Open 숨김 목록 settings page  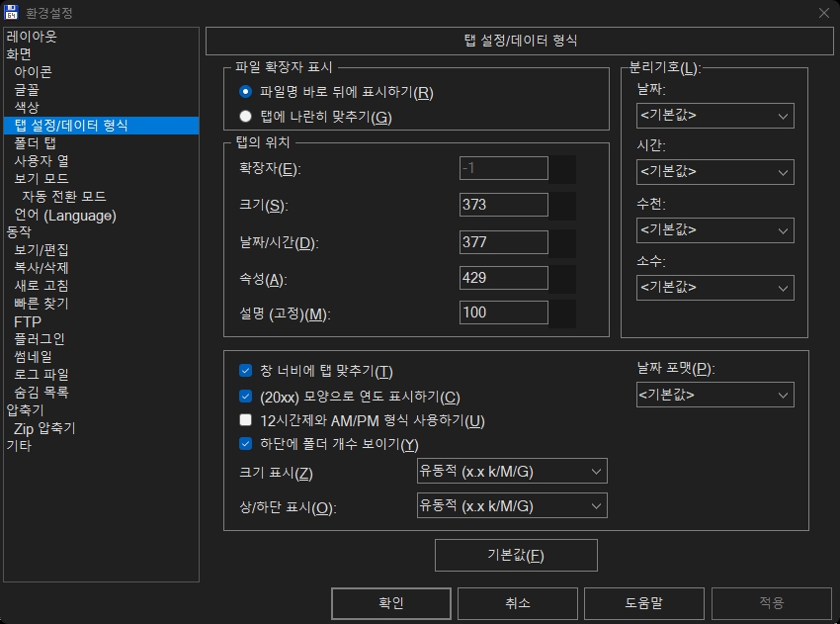(42, 393)
